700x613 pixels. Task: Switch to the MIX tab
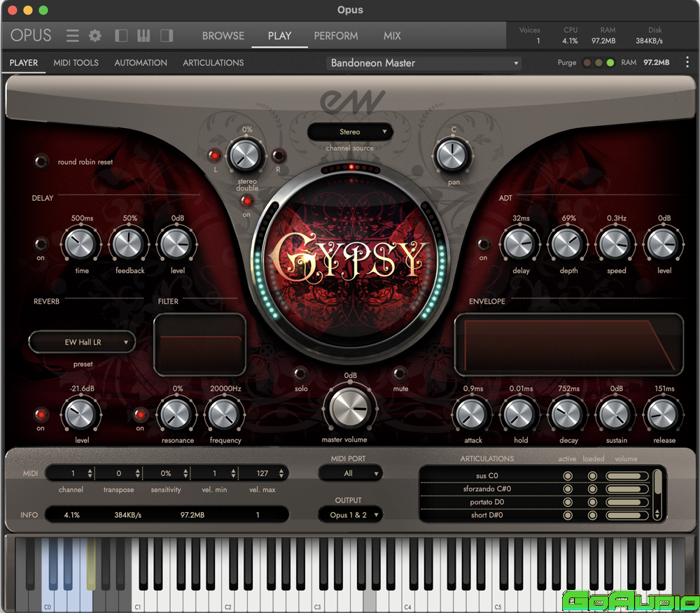point(392,36)
